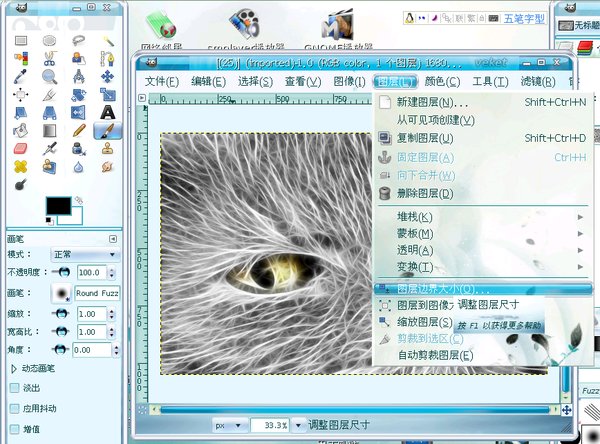The width and height of the screenshot is (600, 444).
Task: Select the Dodge/Burn tool
Action: pos(21,185)
